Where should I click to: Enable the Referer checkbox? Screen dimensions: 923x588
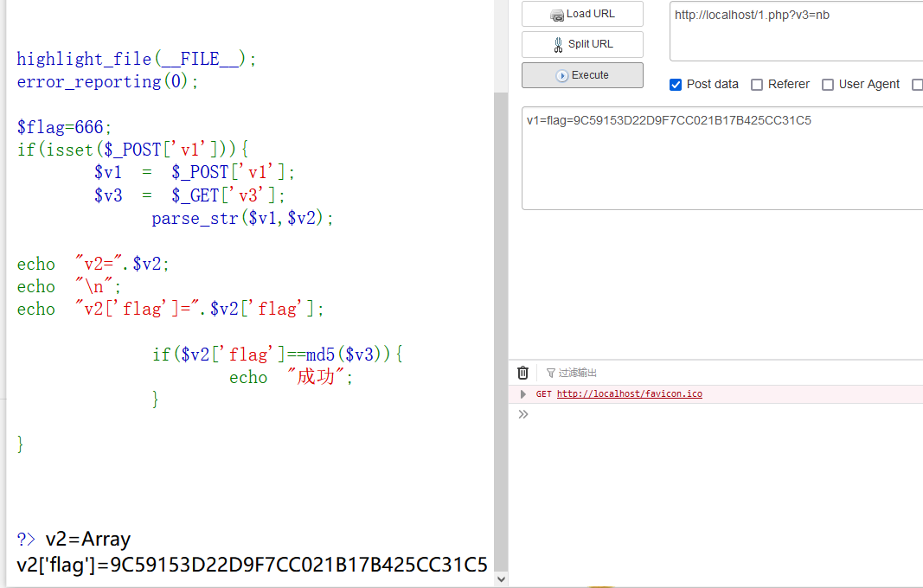[x=757, y=85]
